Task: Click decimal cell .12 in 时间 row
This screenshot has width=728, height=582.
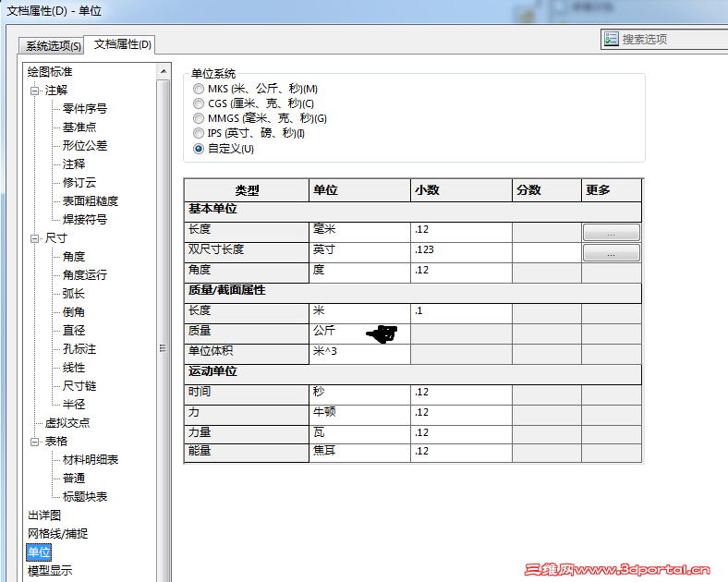Action: click(x=462, y=395)
